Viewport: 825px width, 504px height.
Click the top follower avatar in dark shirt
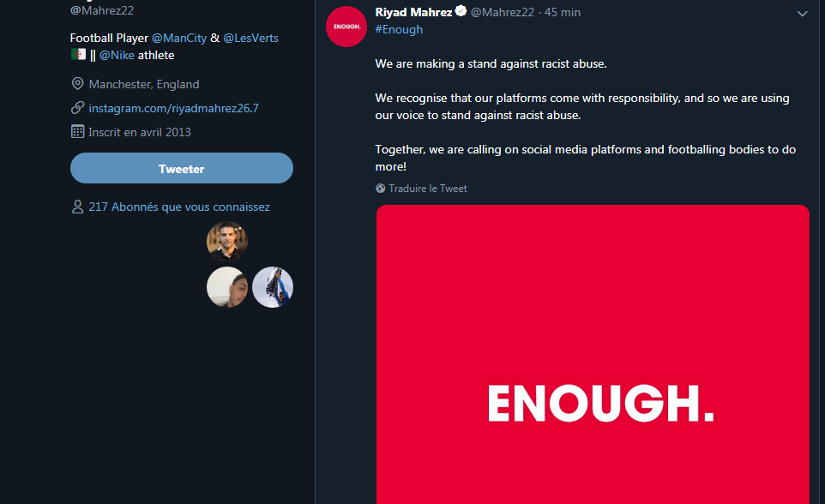click(227, 242)
